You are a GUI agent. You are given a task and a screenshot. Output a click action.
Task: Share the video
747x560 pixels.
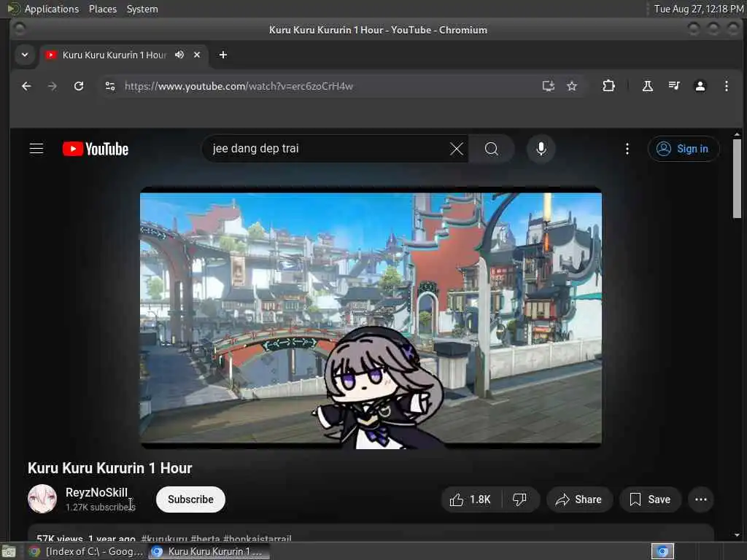pos(578,499)
